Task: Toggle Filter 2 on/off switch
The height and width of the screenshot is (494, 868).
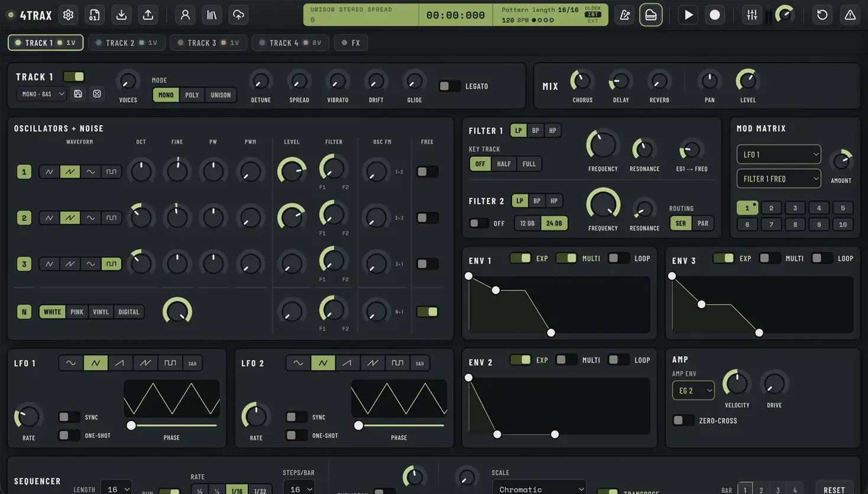Action: tap(478, 223)
